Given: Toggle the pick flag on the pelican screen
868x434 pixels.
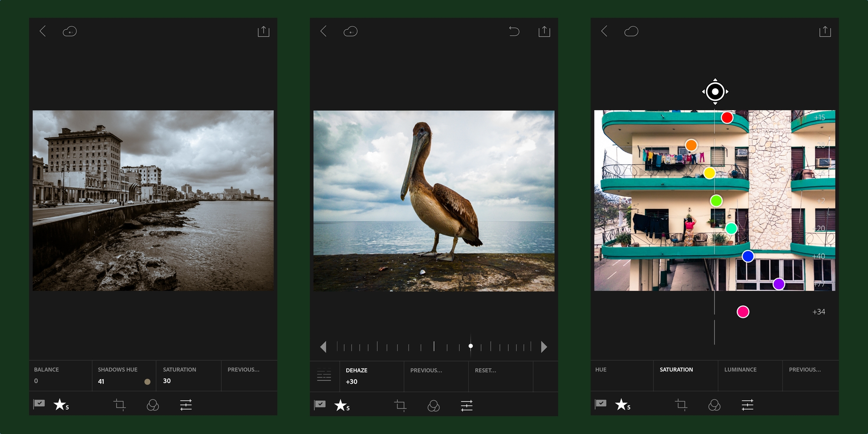Looking at the screenshot, I should pyautogui.click(x=320, y=404).
